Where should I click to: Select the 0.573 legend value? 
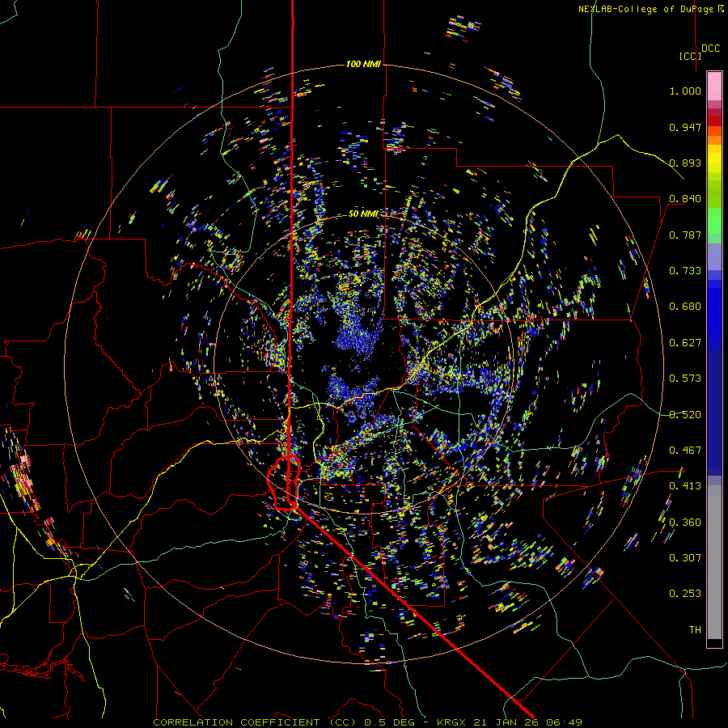click(685, 379)
